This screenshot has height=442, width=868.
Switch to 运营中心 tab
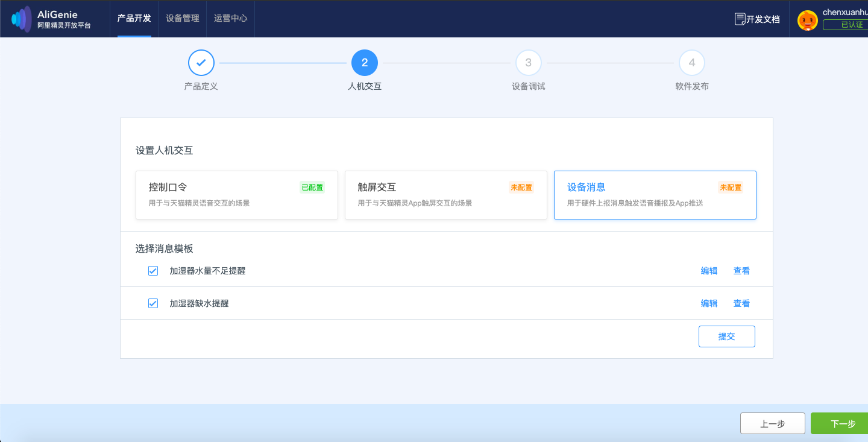coord(231,19)
